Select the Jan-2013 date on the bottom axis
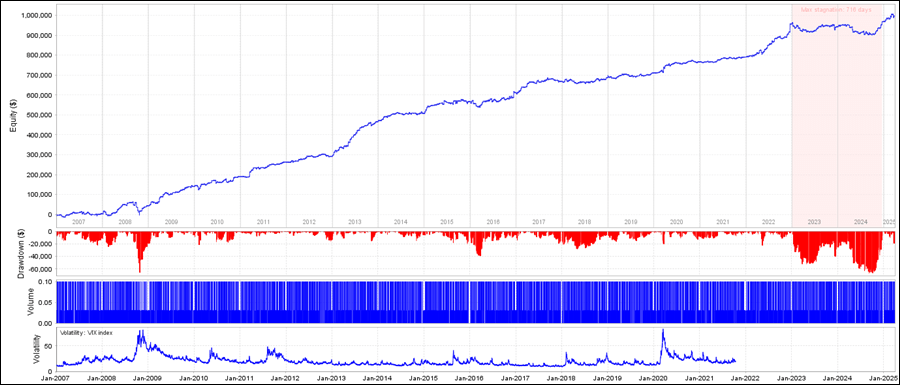900x385 pixels. [332, 379]
